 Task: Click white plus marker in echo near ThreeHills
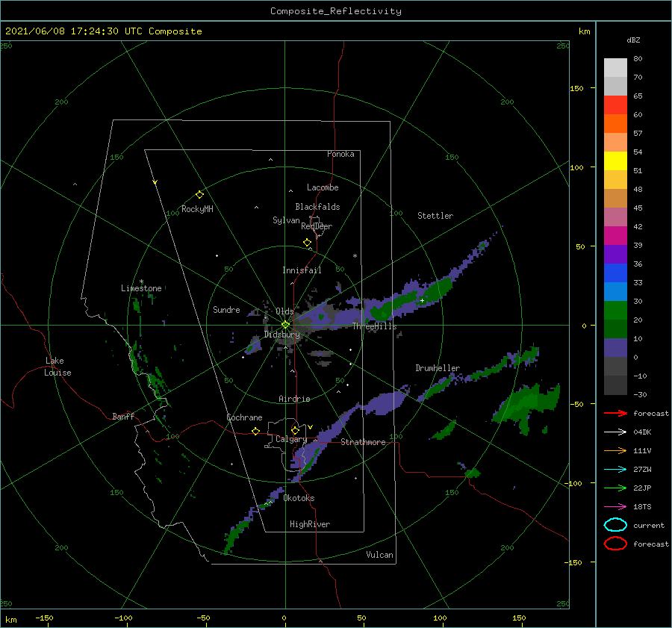(422, 301)
